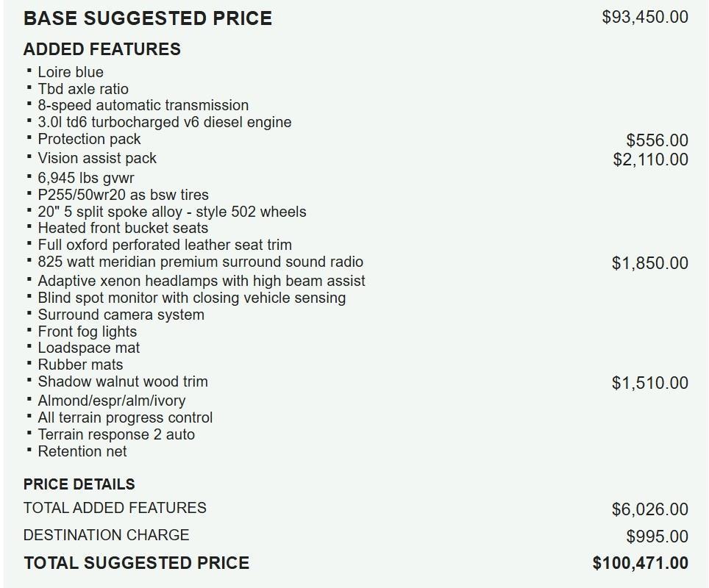Select the Loire blue feature line
This screenshot has height=588, width=709.
pos(71,72)
